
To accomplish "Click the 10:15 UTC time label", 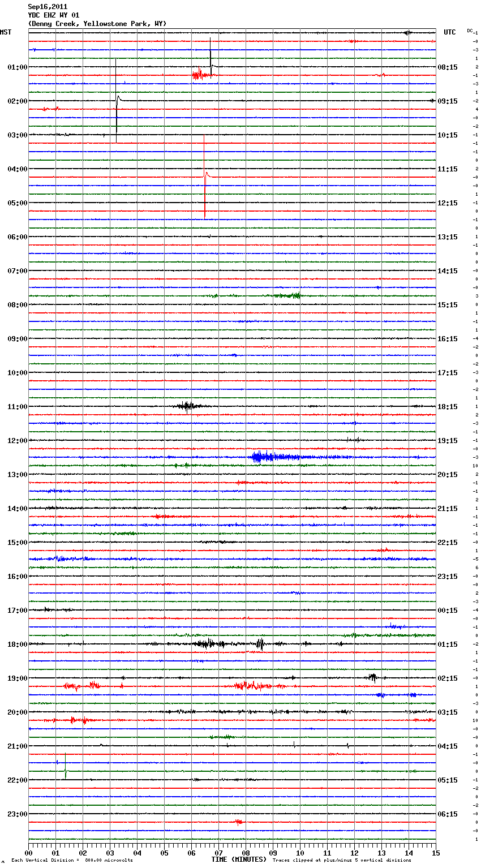I will click(448, 135).
